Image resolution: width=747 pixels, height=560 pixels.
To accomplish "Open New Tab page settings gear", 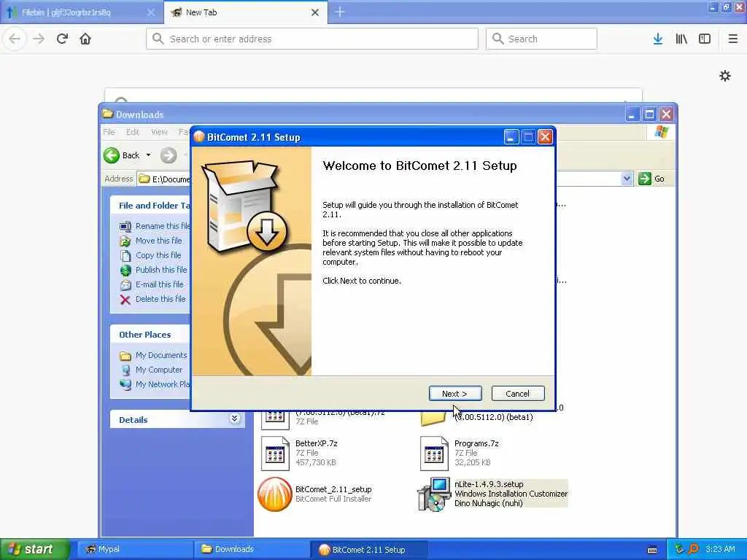I will tap(724, 76).
